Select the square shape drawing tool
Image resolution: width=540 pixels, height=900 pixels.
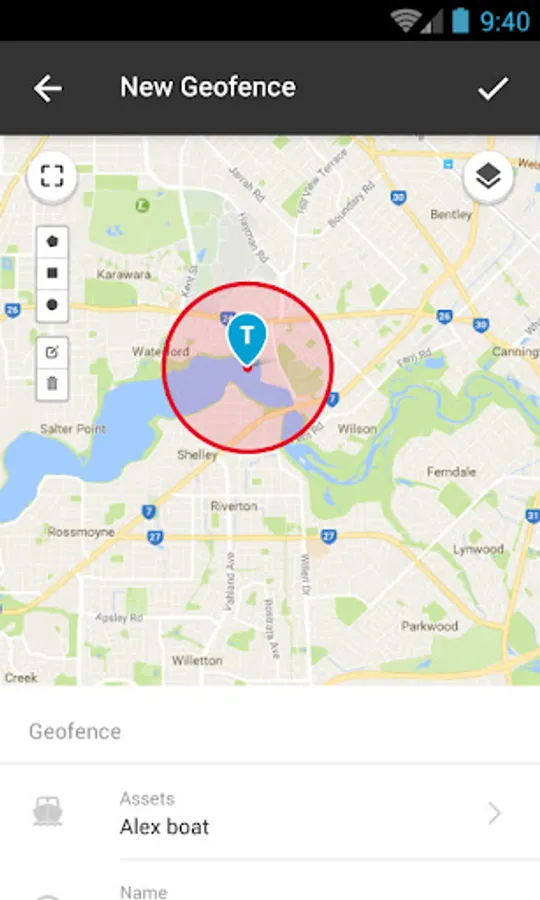point(52,273)
